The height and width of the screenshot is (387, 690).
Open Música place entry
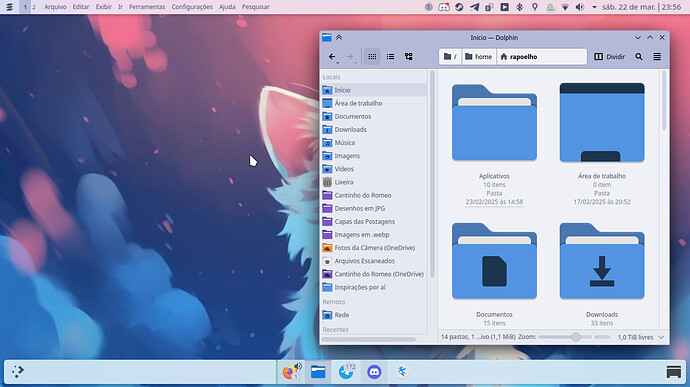point(374,143)
